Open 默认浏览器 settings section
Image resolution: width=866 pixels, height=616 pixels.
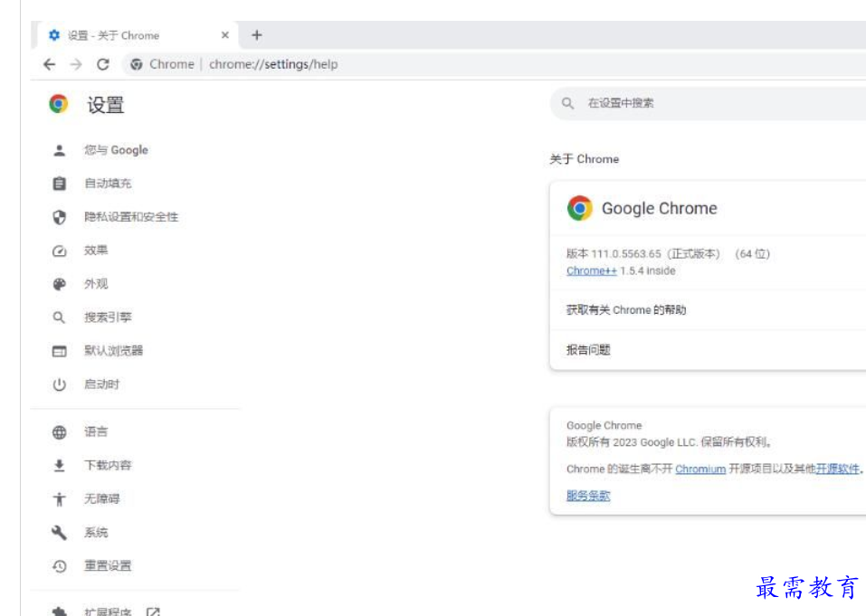[113, 350]
